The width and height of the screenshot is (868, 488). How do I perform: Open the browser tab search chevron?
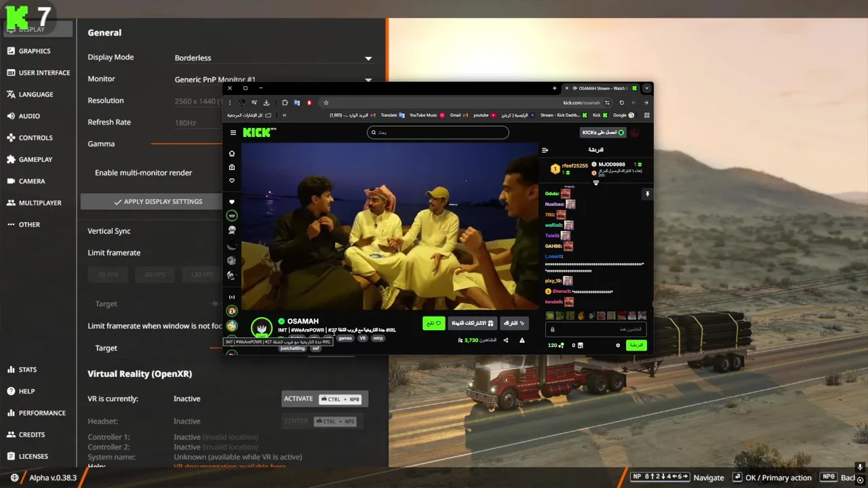tap(647, 88)
